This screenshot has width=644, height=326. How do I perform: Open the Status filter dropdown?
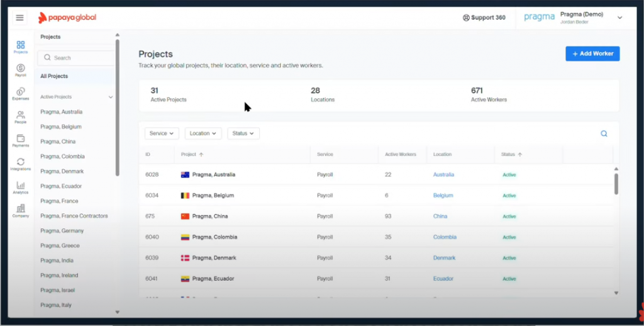coord(243,133)
